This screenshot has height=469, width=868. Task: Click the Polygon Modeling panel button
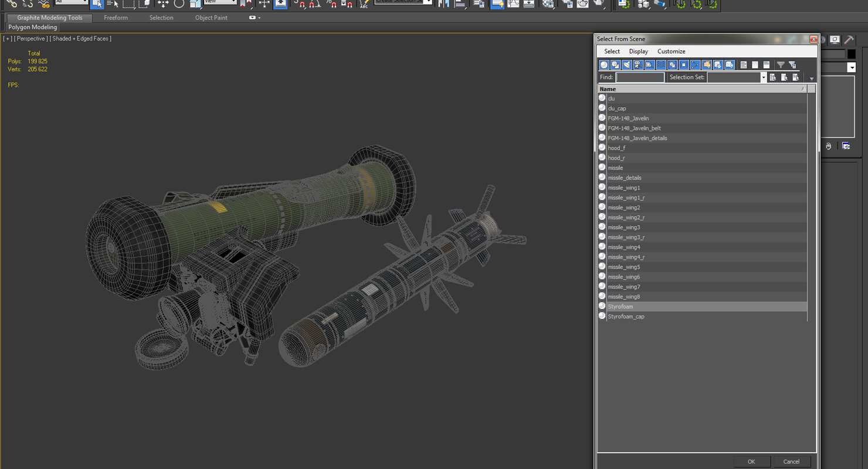pyautogui.click(x=33, y=28)
